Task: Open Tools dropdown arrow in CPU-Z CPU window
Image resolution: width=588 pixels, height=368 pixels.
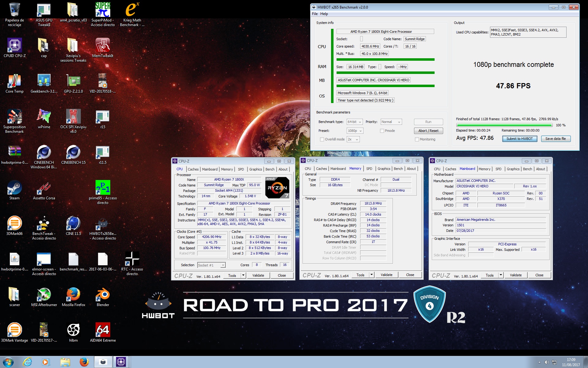Action: pos(243,275)
